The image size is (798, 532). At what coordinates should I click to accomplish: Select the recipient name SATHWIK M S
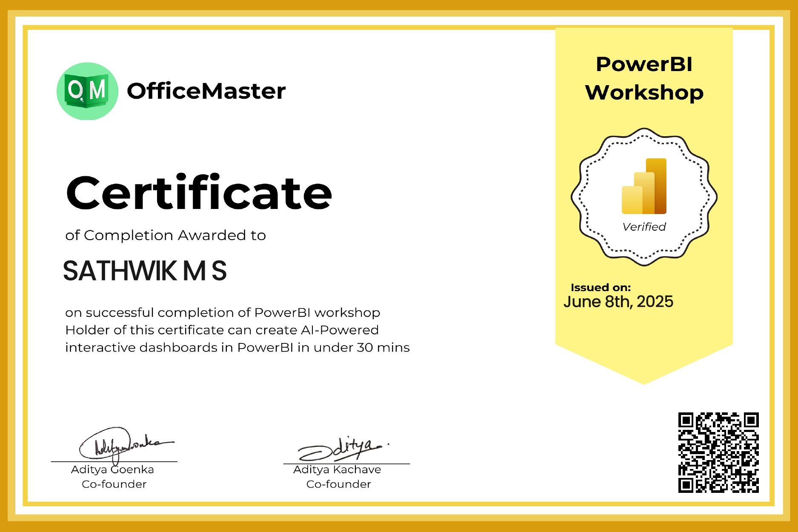[145, 271]
